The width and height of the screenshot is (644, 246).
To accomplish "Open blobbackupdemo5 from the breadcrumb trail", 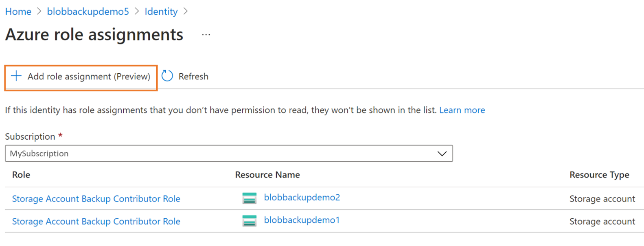I will click(x=88, y=11).
